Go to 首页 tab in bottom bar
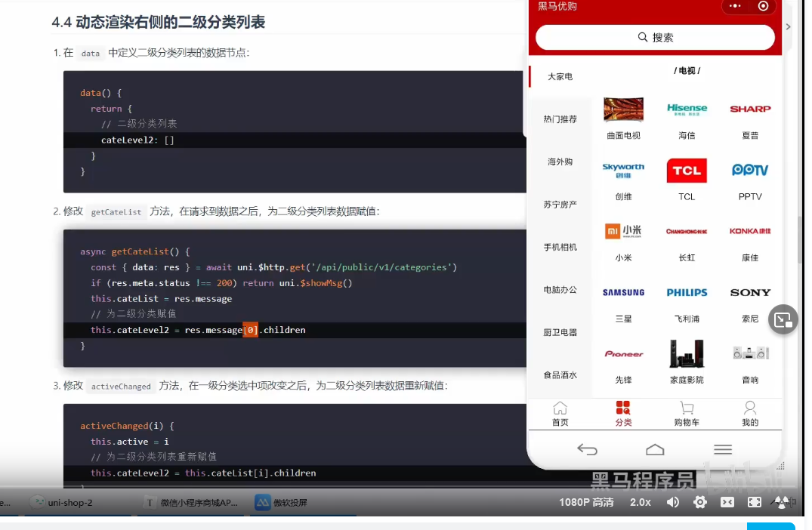This screenshot has width=812, height=530. (560, 414)
